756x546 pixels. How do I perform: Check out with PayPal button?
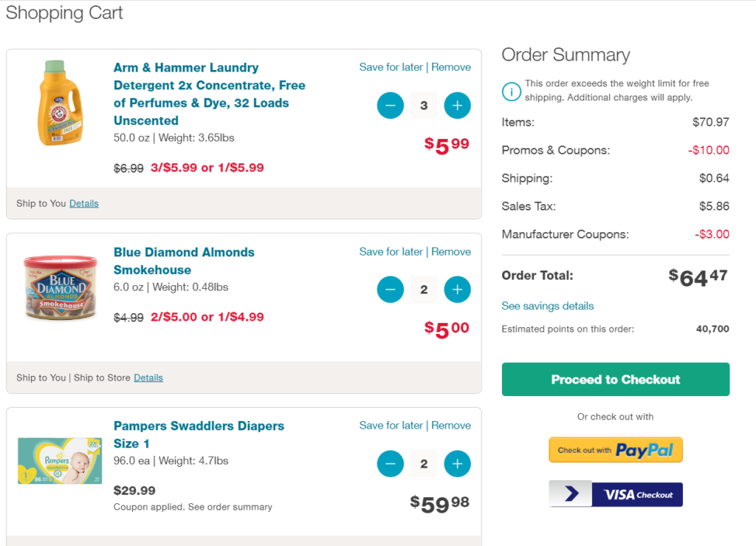616,450
